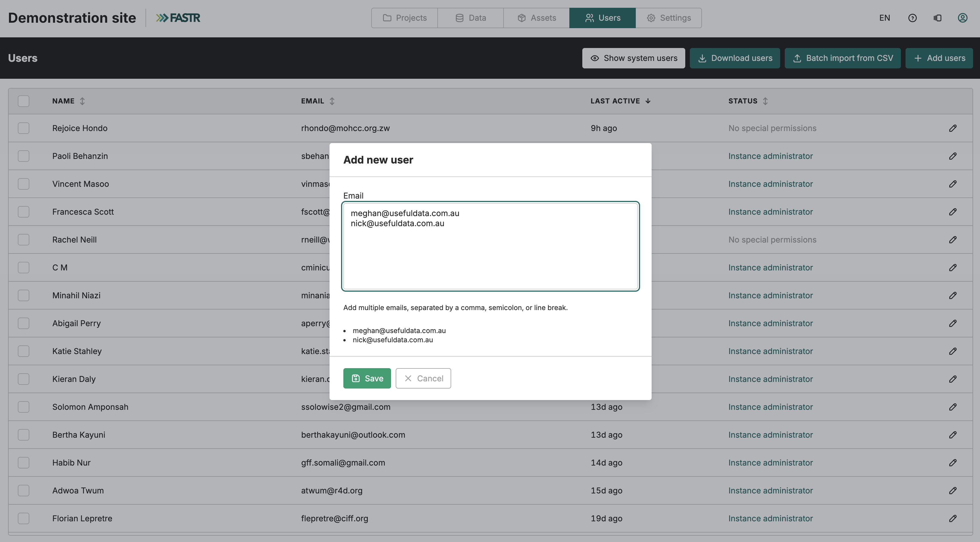
Task: Save the new users in dialog
Action: [x=367, y=378]
